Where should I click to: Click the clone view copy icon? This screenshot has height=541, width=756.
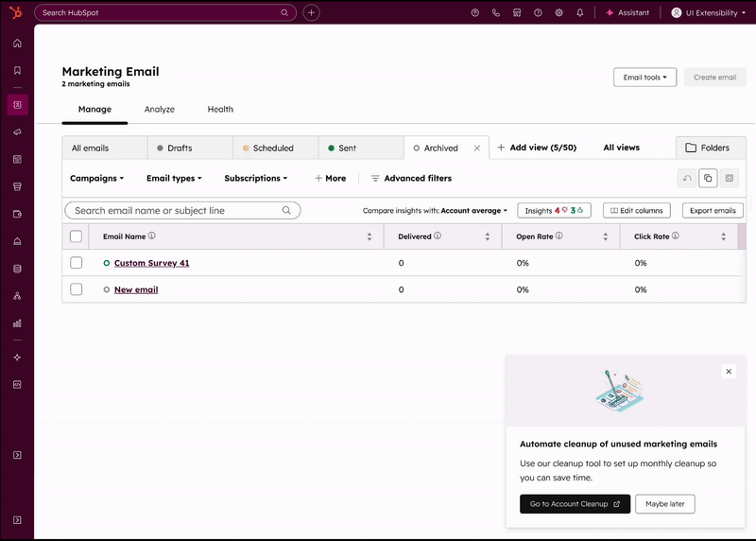pos(708,178)
